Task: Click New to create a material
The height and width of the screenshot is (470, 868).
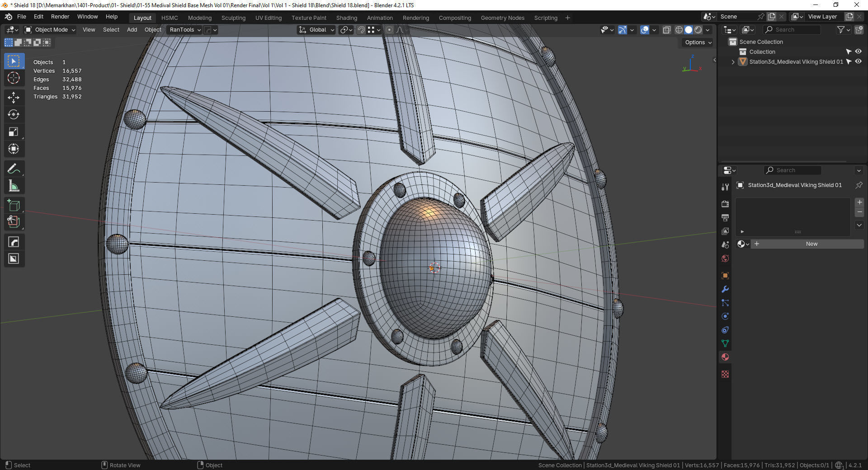Action: click(x=808, y=244)
